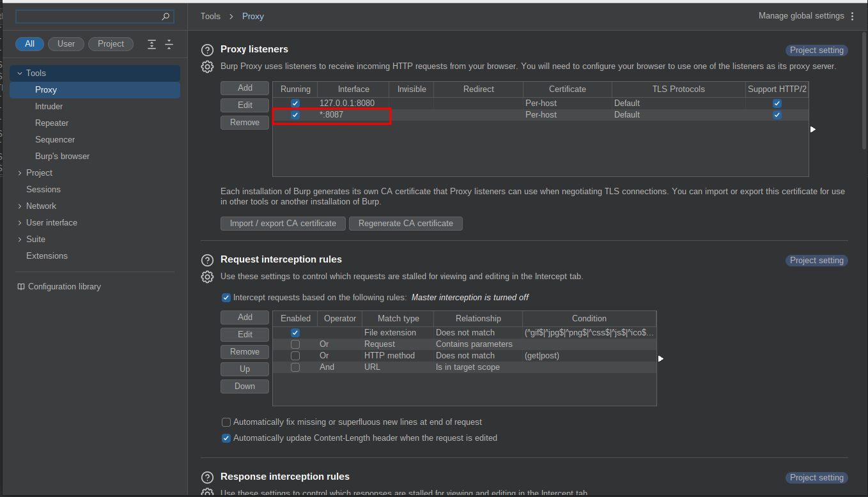Click the collapse all sections icon
The height and width of the screenshot is (497, 868).
[x=169, y=44]
